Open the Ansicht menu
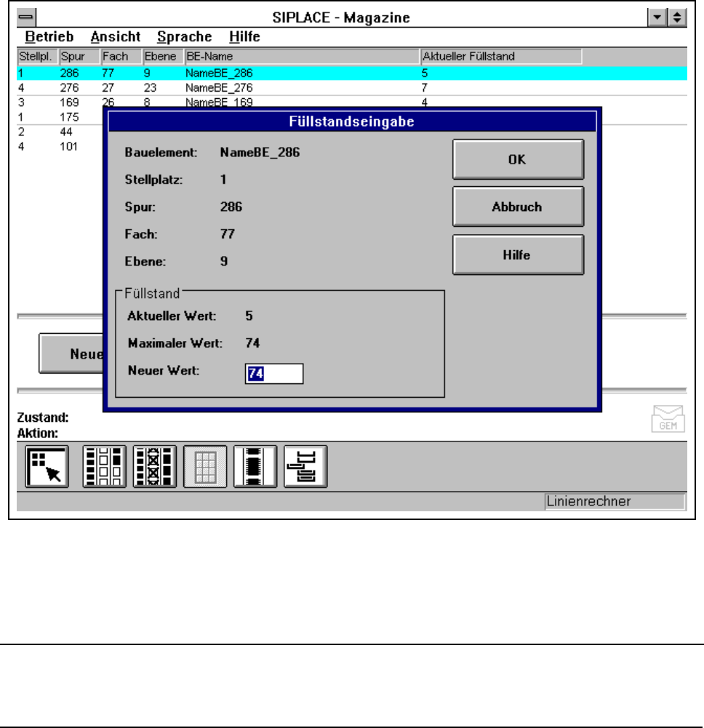Image resolution: width=704 pixels, height=728 pixels. pyautogui.click(x=116, y=36)
